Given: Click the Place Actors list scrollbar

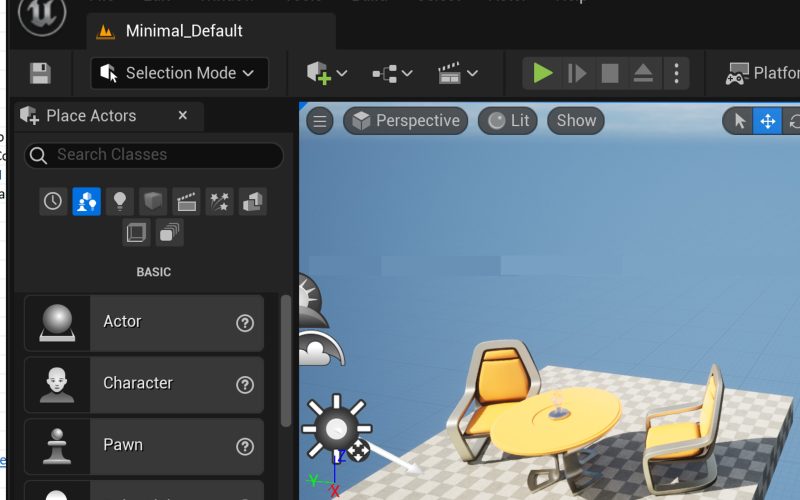Looking at the screenshot, I should coord(286,361).
